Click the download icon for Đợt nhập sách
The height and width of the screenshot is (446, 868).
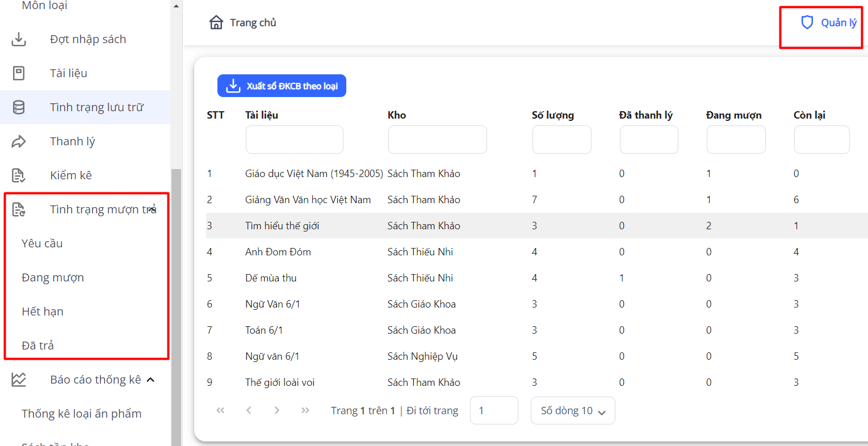pyautogui.click(x=19, y=39)
